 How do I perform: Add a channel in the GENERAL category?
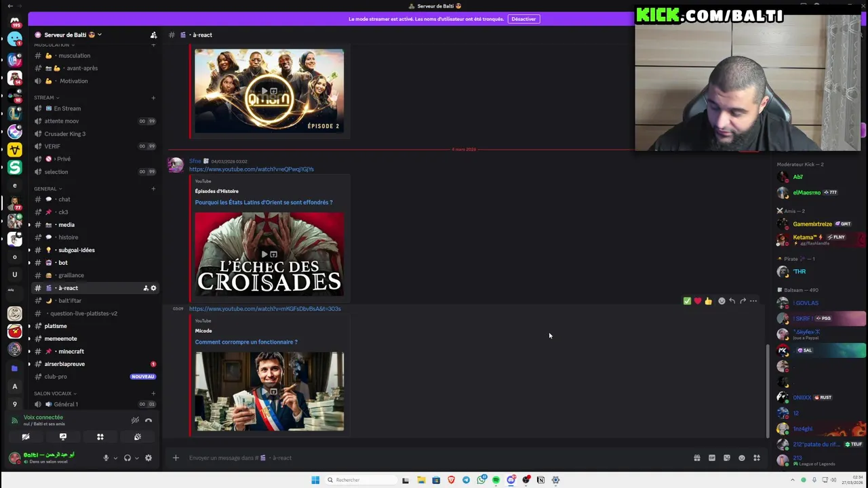click(x=153, y=188)
